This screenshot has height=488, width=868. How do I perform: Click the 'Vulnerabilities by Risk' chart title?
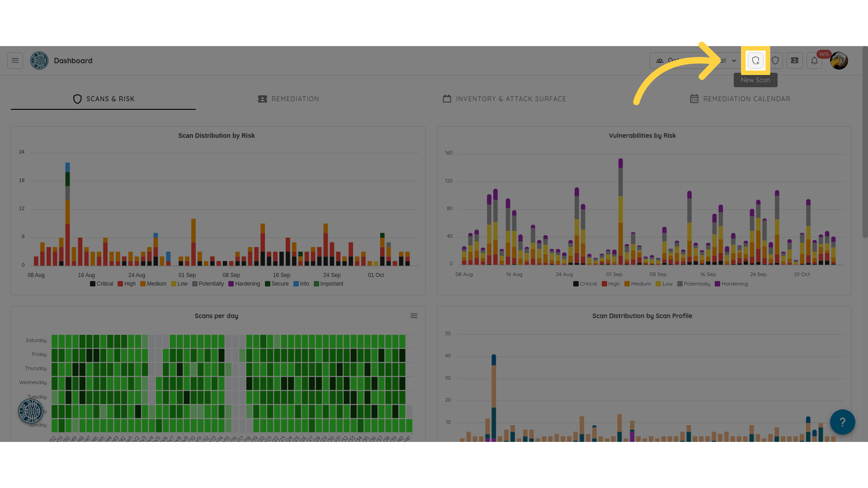642,136
